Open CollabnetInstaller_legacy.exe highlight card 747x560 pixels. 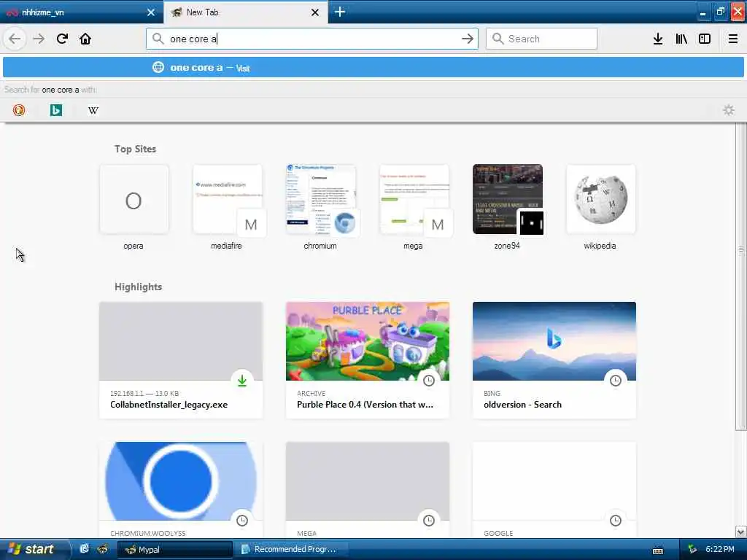[x=181, y=360]
